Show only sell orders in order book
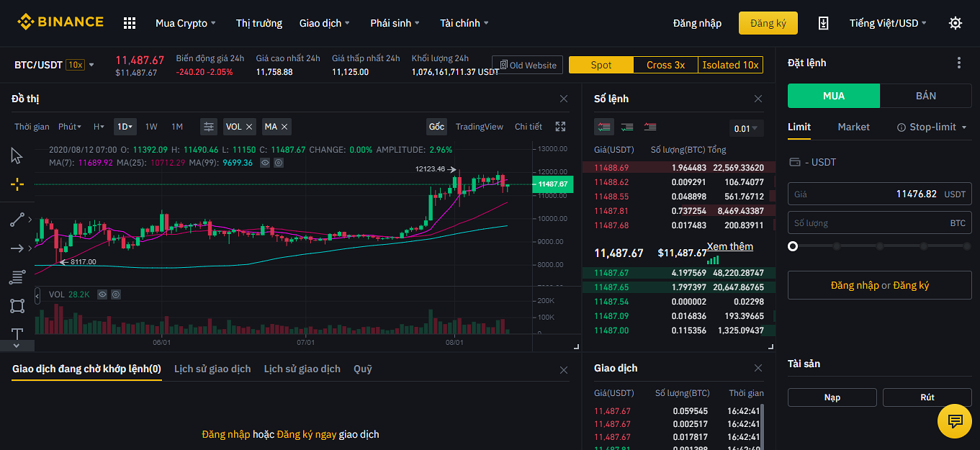The width and height of the screenshot is (980, 450). (x=650, y=127)
